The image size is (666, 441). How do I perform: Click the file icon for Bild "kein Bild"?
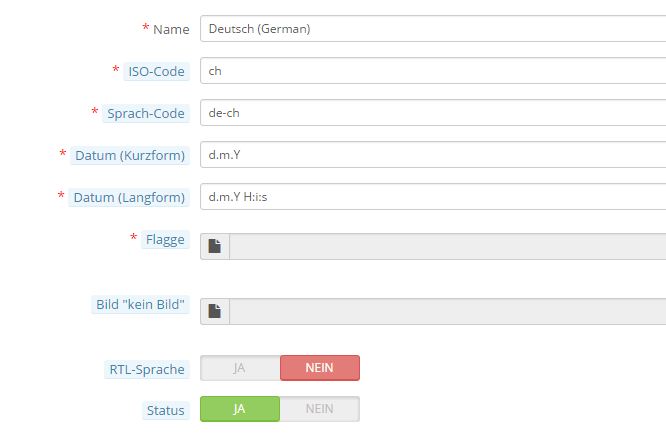click(214, 311)
